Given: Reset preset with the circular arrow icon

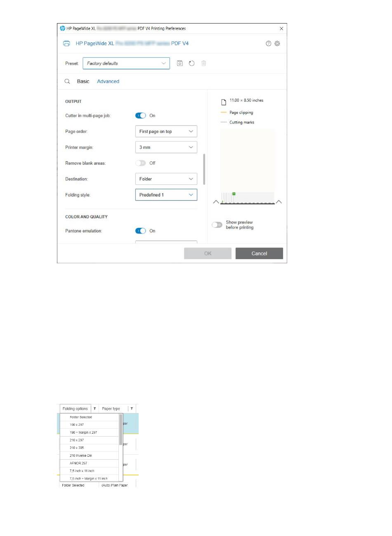Looking at the screenshot, I should pos(191,63).
